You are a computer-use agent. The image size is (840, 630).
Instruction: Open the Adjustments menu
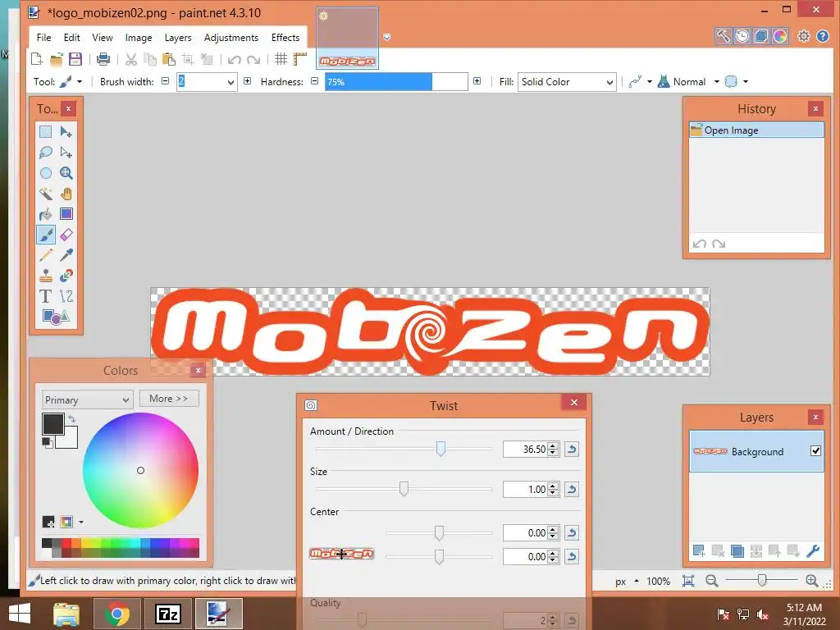[x=231, y=38]
